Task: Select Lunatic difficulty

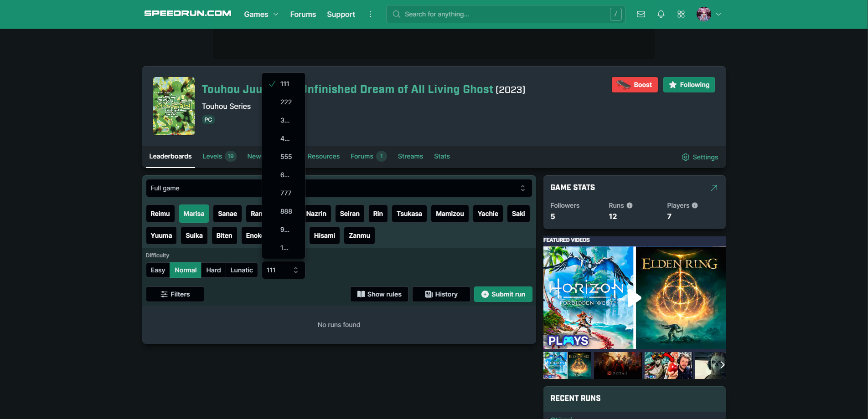Action: pyautogui.click(x=242, y=270)
